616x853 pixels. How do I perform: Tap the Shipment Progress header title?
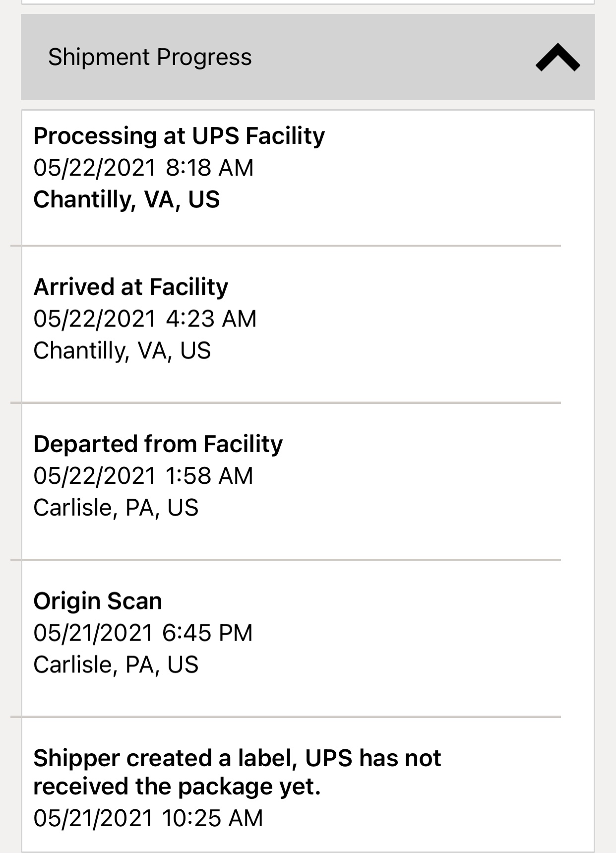coord(150,57)
